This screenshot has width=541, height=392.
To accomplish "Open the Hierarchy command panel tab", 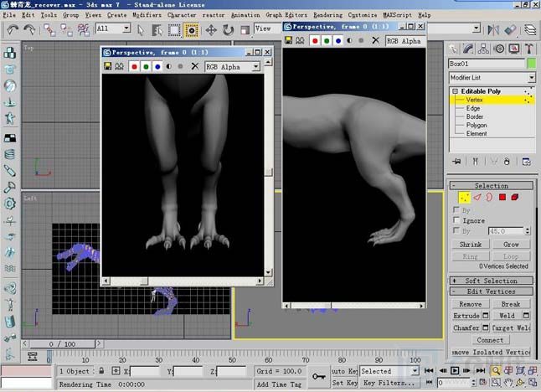I will (483, 49).
